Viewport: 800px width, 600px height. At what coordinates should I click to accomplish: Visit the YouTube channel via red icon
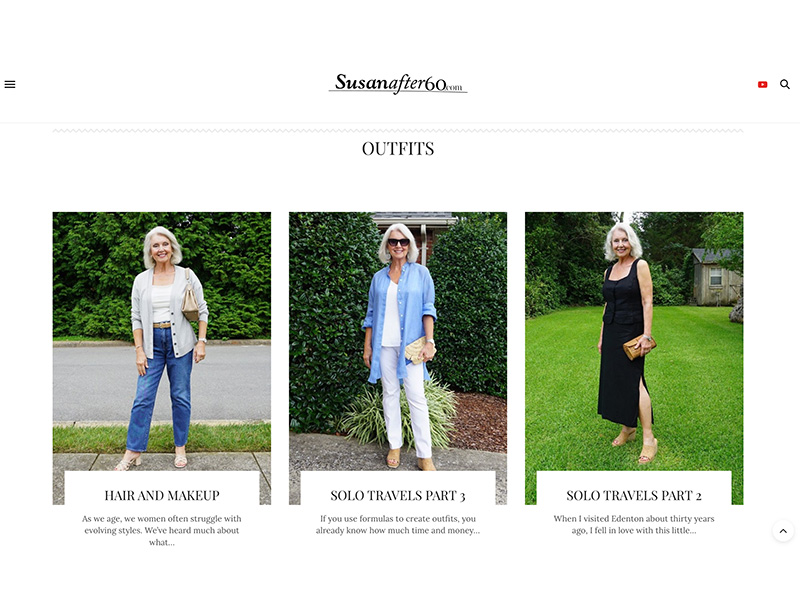pyautogui.click(x=762, y=84)
